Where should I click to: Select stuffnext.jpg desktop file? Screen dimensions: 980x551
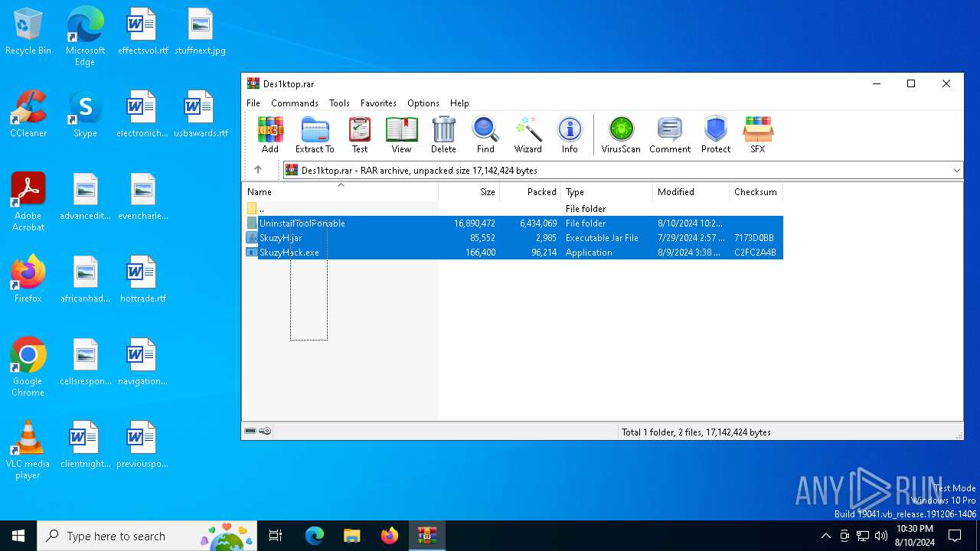(201, 32)
